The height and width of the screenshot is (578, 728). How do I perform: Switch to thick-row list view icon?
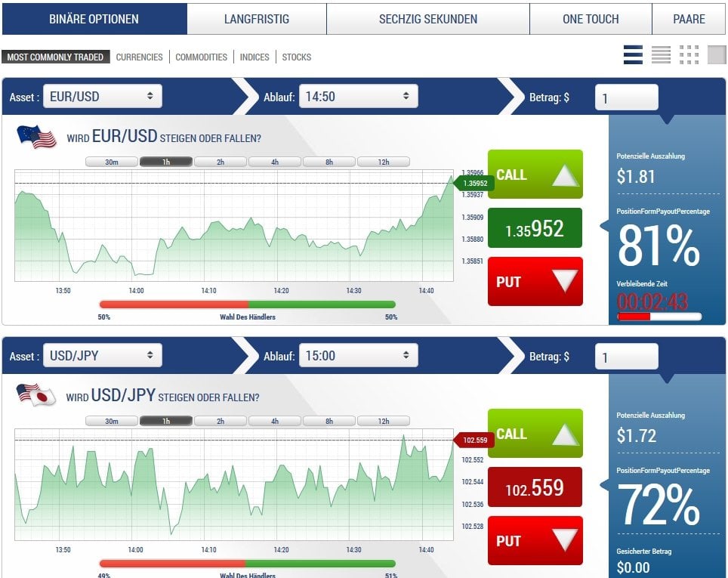click(x=634, y=55)
